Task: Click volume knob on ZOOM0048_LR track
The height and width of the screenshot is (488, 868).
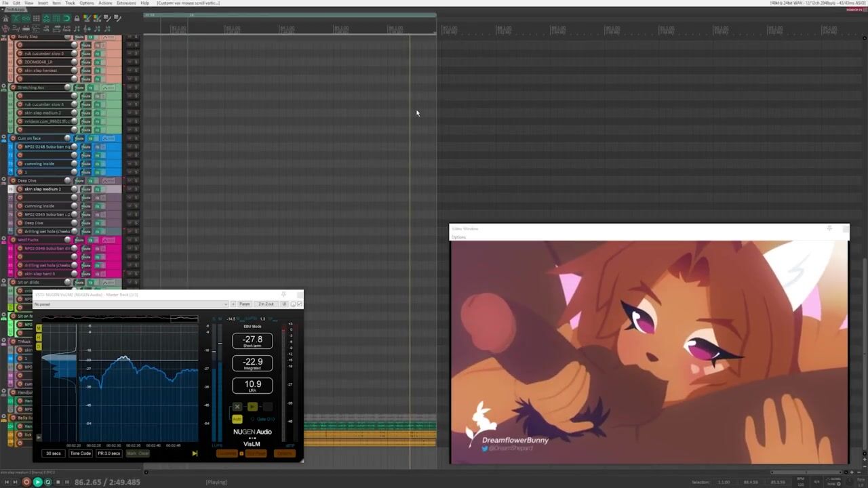Action: pos(74,62)
